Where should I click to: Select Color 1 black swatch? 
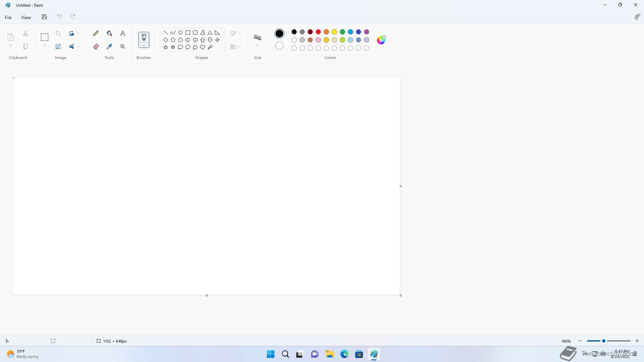pos(279,33)
